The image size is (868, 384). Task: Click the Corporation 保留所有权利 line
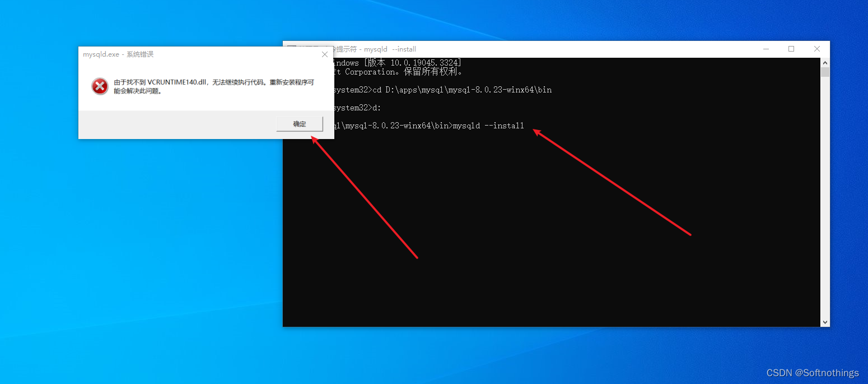[x=399, y=72]
